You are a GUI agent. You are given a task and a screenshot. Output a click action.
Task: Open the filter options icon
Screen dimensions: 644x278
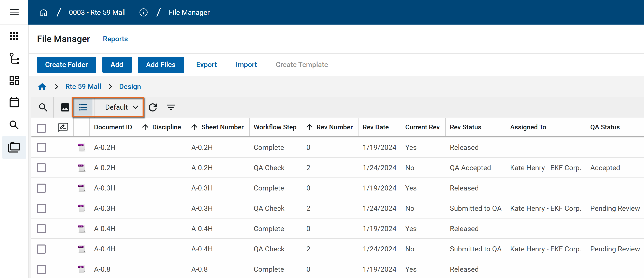click(x=171, y=107)
